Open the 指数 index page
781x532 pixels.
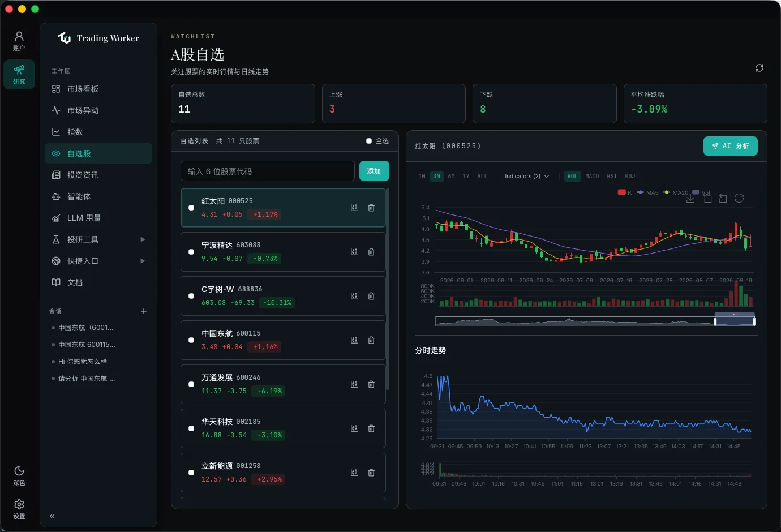click(98, 132)
